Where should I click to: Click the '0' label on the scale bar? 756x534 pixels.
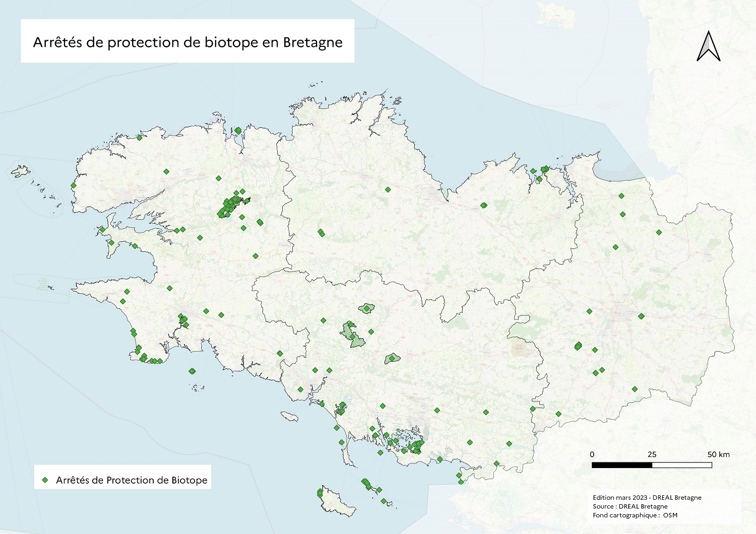point(592,454)
